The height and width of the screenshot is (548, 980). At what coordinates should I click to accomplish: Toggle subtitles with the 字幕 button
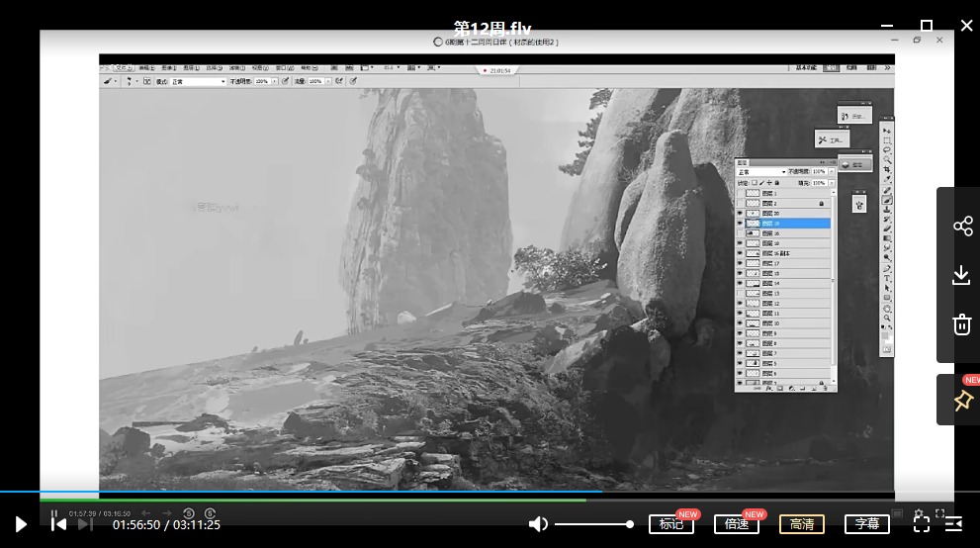click(x=866, y=524)
